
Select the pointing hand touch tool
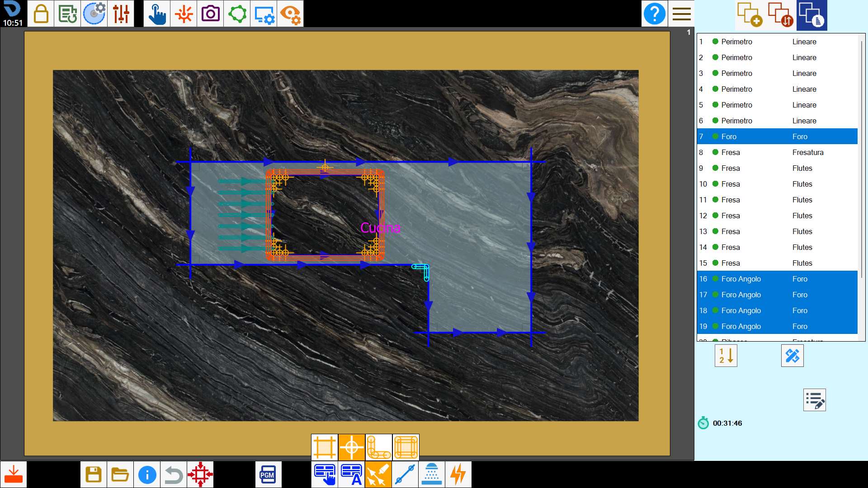point(157,14)
